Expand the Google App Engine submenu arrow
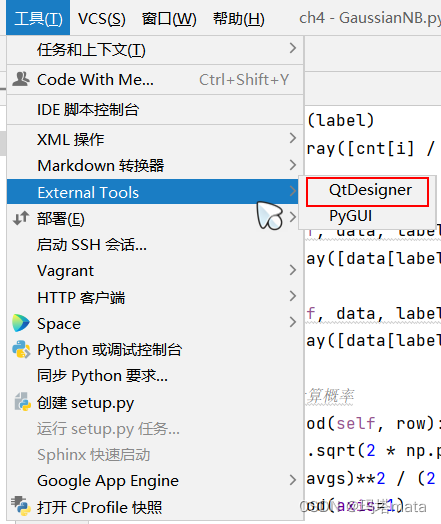 (x=293, y=480)
